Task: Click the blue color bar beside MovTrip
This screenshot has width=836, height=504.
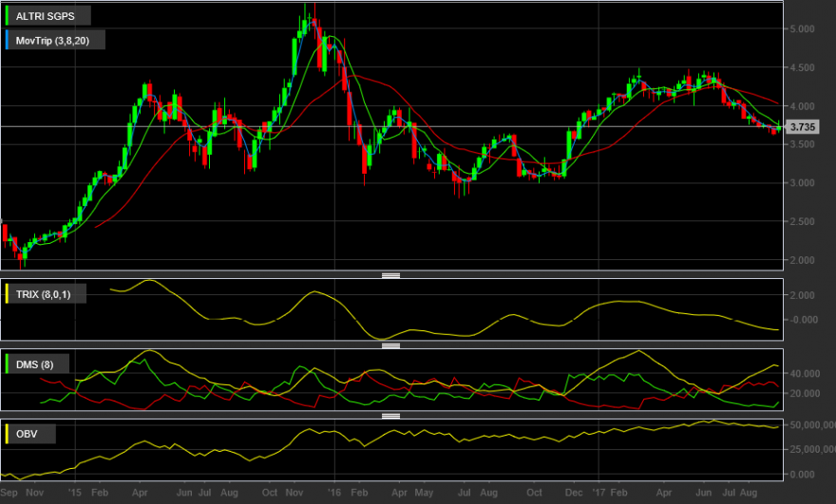Action: pos(7,41)
